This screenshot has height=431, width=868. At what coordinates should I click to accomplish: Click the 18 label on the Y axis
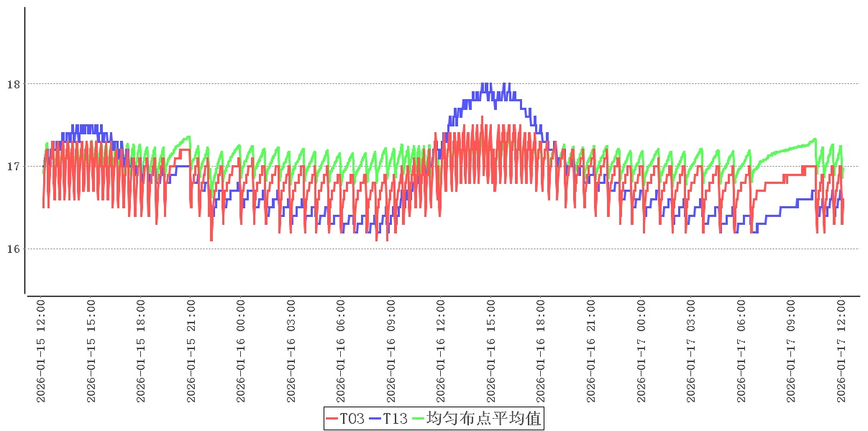click(13, 84)
